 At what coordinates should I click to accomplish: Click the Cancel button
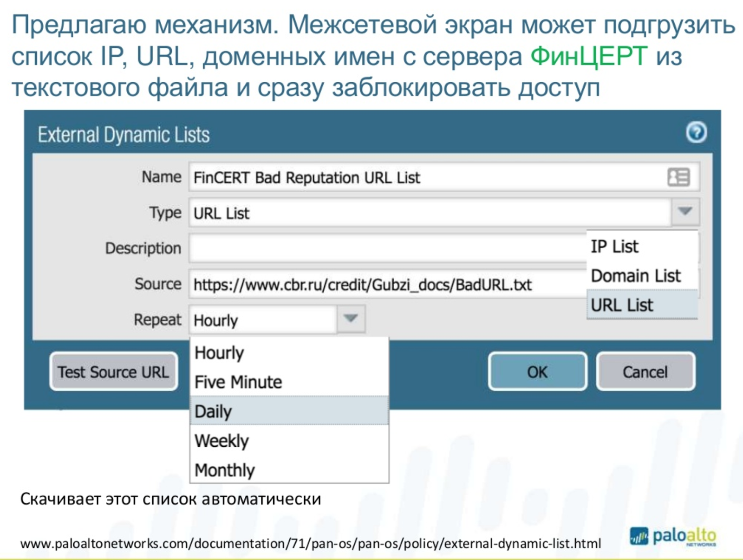(645, 371)
